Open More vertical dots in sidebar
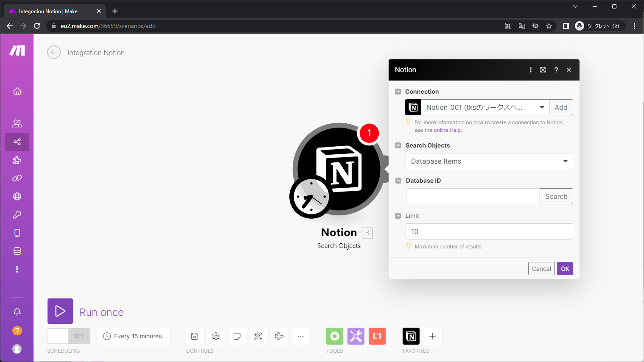 17,269
